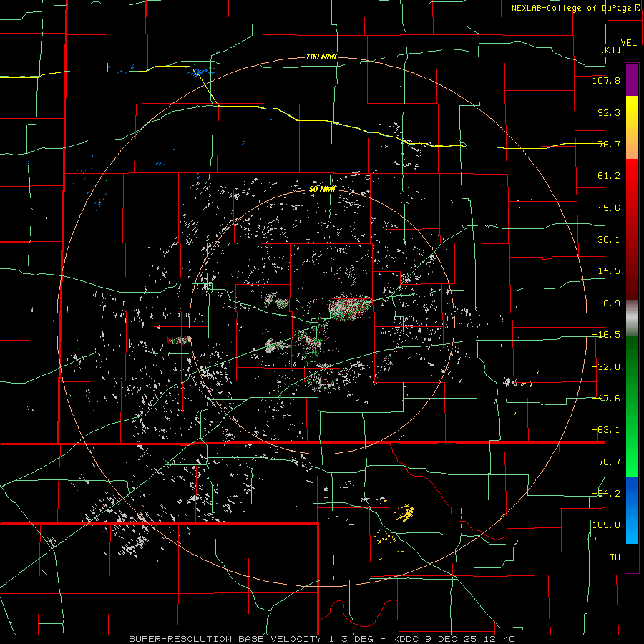Click the -78.7 velocity scale value
The height and width of the screenshot is (644, 644).
(x=606, y=462)
